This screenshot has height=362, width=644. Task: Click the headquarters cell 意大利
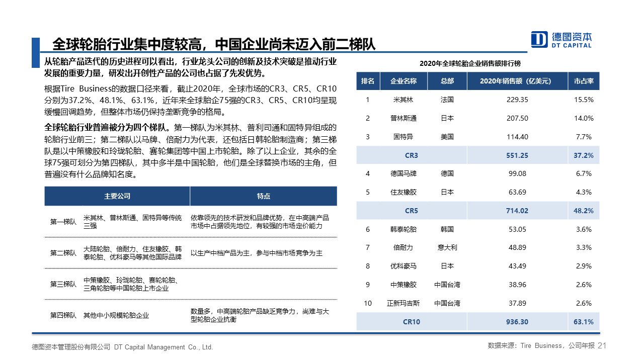coord(447,247)
